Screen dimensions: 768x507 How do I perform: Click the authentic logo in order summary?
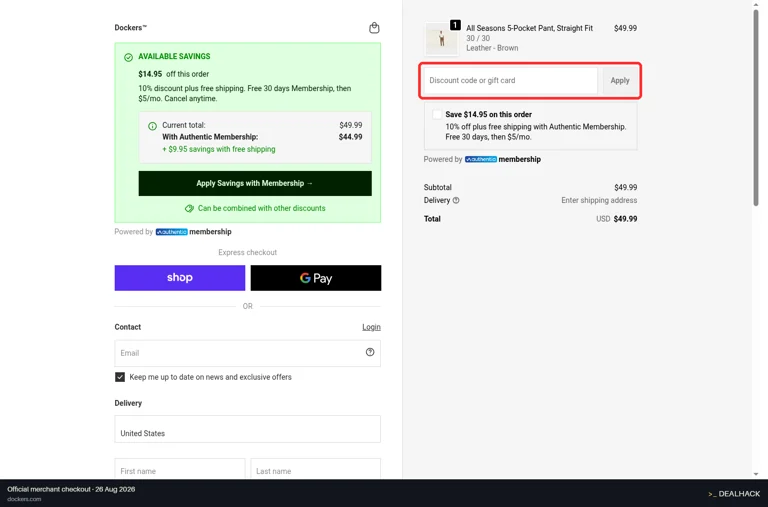[480, 159]
